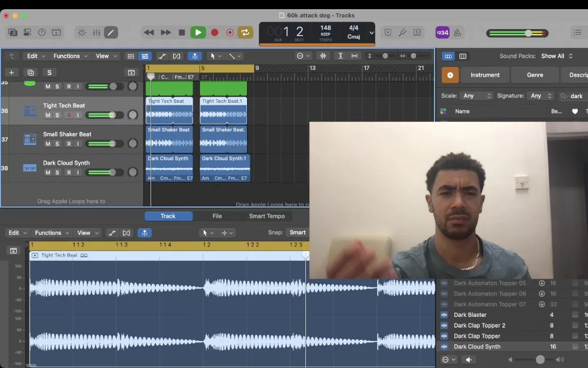Image resolution: width=588 pixels, height=368 pixels.
Task: Toggle waveform zoom icon in tracks toolbar
Action: click(x=323, y=56)
